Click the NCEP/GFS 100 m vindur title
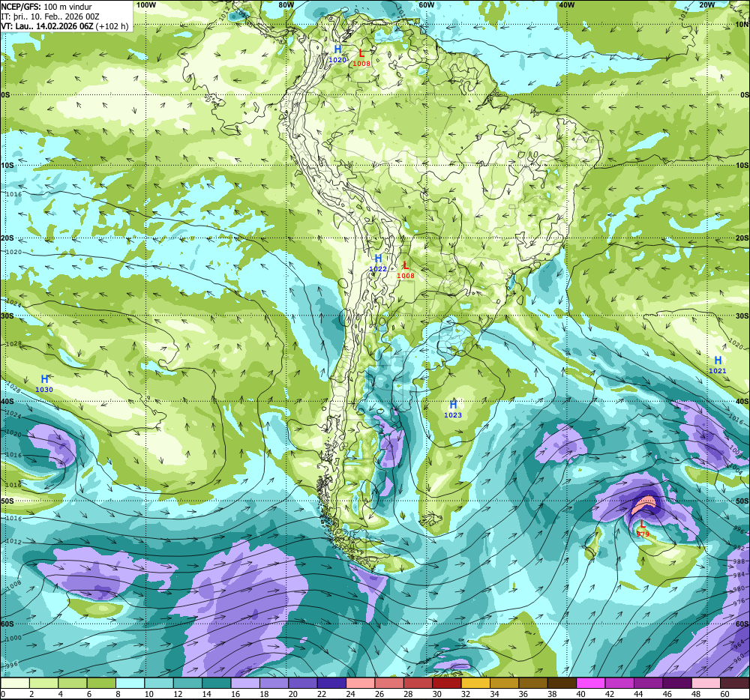This screenshot has height=700, width=750. tap(46, 7)
